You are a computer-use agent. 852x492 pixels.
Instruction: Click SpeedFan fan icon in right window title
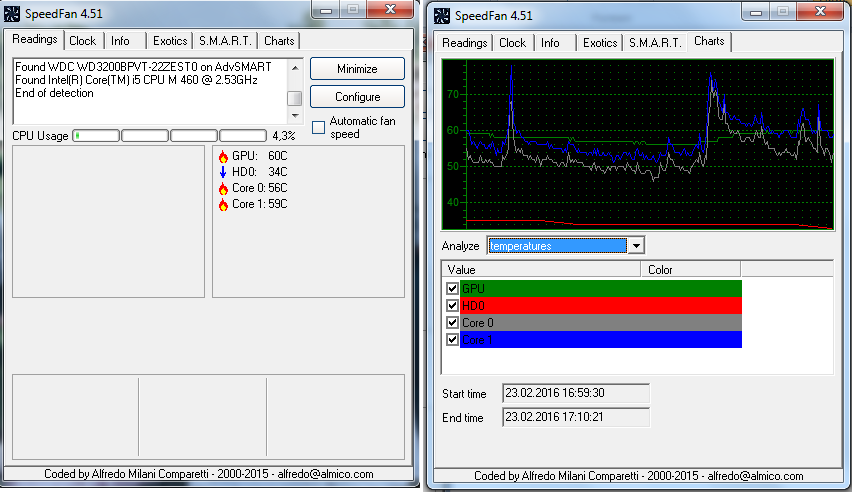442,16
